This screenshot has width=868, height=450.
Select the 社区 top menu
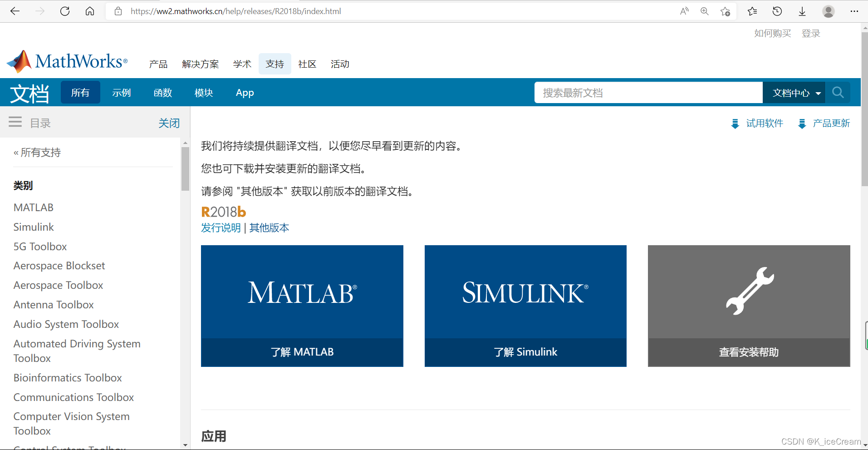[307, 64]
